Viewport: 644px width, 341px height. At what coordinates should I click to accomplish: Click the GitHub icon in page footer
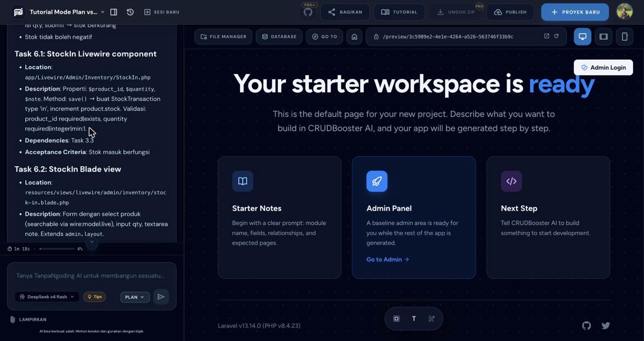(587, 325)
